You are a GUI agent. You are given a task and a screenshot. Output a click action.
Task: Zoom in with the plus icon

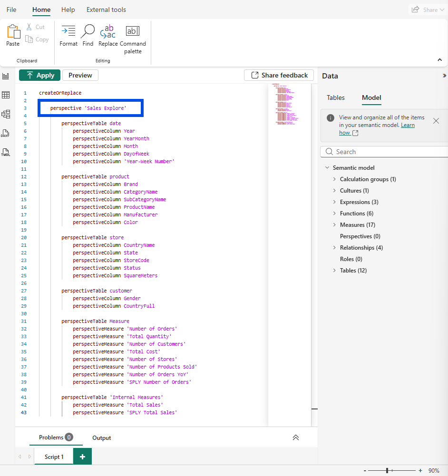[x=420, y=471]
